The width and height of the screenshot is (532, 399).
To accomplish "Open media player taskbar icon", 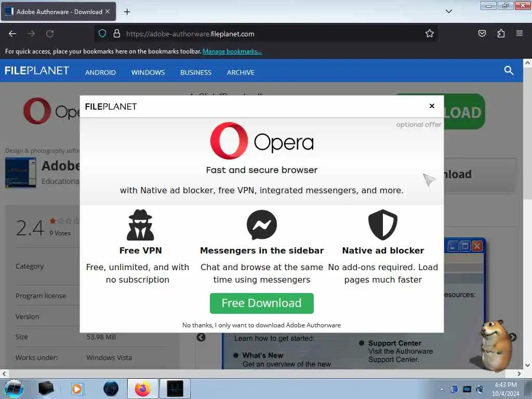I will 77,389.
